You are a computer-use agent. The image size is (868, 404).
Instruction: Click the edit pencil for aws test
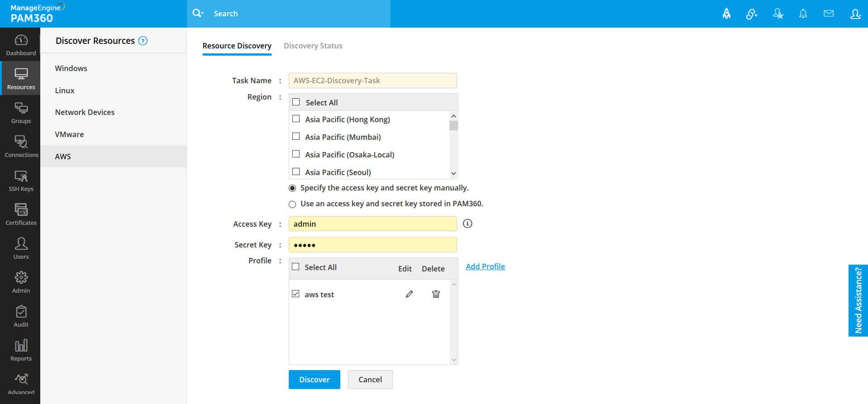tap(409, 294)
